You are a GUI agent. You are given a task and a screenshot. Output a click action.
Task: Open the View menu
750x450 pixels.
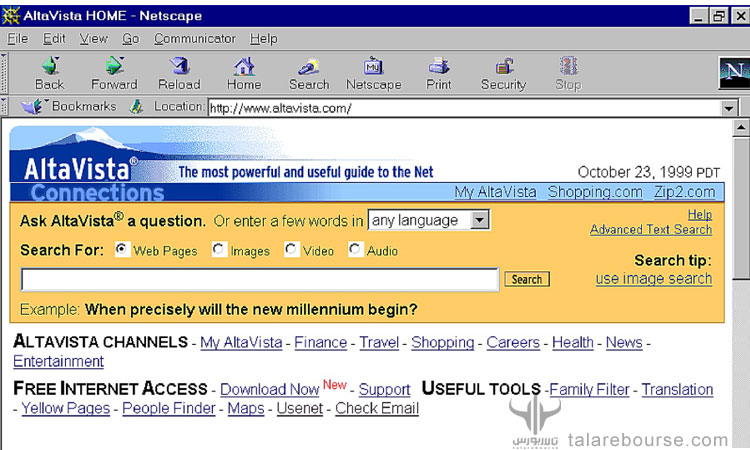tap(93, 39)
